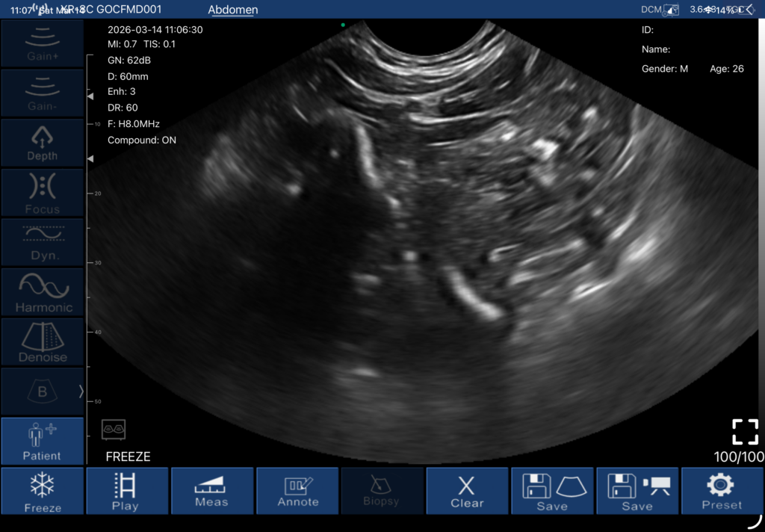The width and height of the screenshot is (765, 532).
Task: Clear annotations with the Clear button
Action: [x=468, y=491]
